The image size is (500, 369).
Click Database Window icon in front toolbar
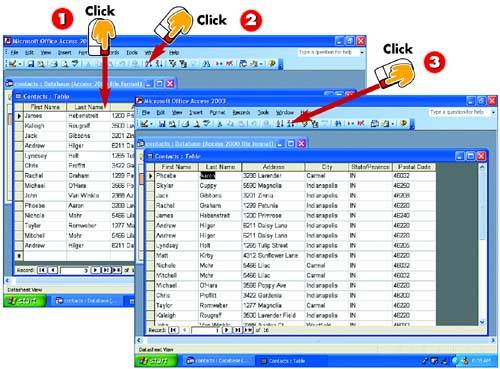pyautogui.click(x=375, y=124)
